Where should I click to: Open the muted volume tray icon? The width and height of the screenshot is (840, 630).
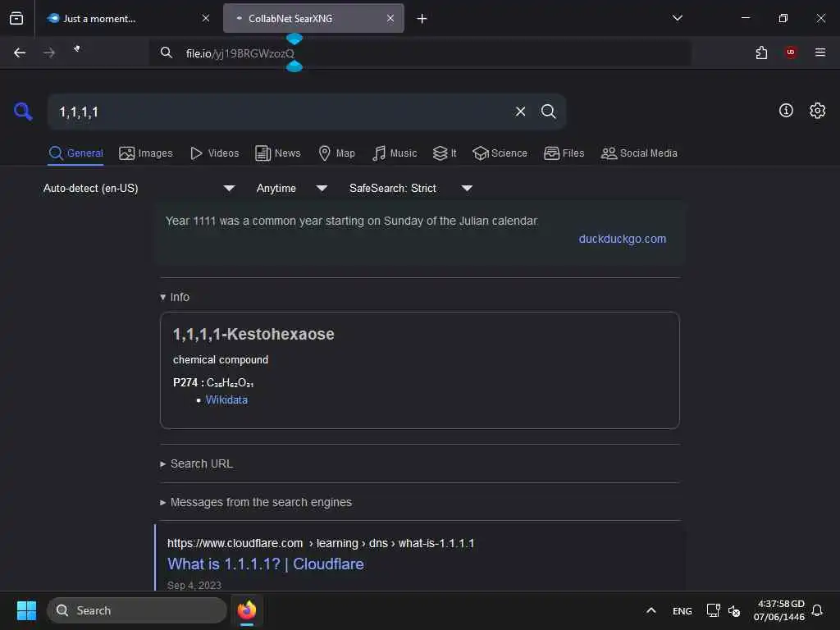734,610
